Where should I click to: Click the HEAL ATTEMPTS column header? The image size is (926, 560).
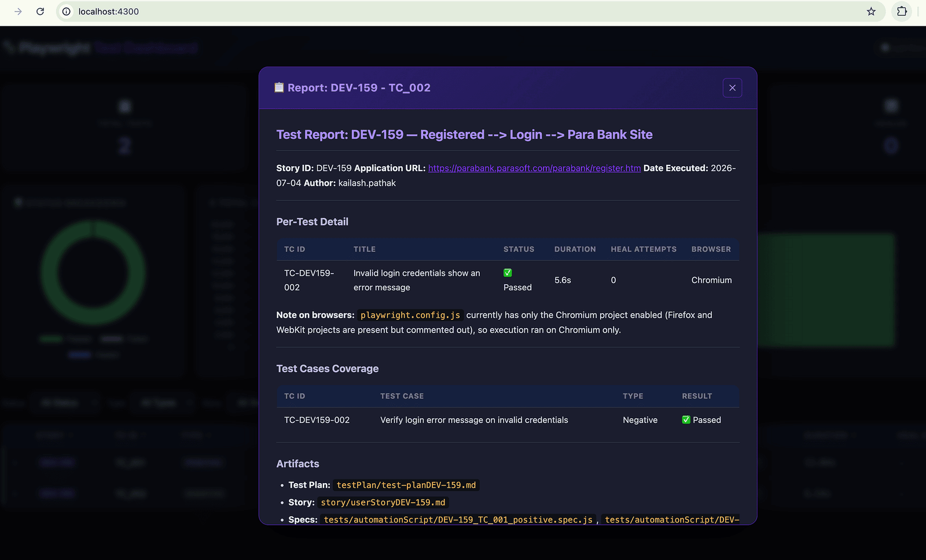tap(644, 249)
